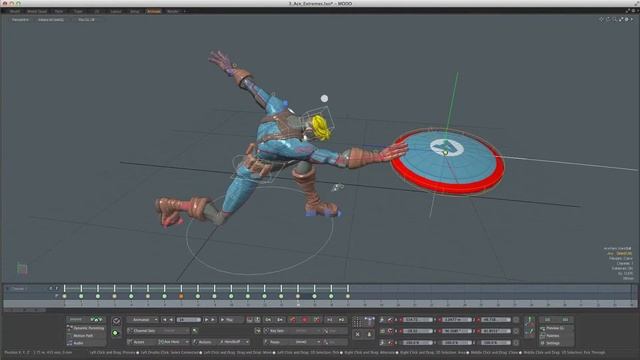
Task: Click the Play button
Action: (231, 320)
